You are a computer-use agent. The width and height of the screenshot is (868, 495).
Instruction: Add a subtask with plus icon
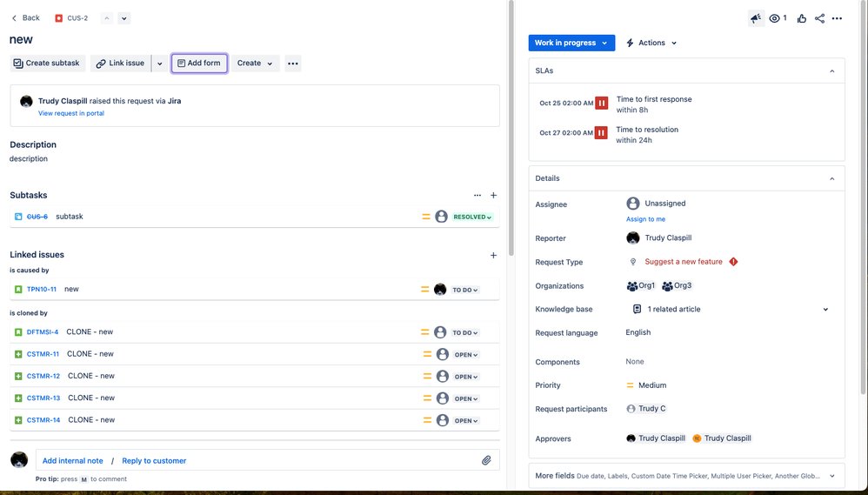493,195
